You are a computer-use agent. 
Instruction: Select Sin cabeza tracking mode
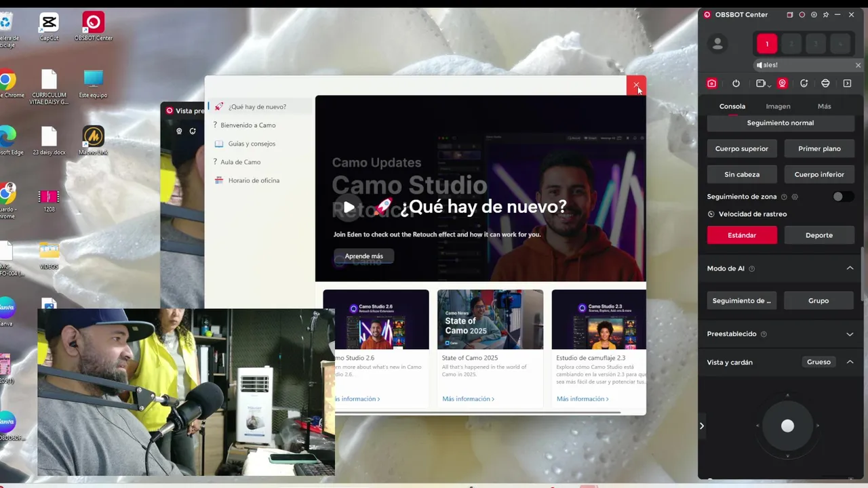tap(742, 174)
